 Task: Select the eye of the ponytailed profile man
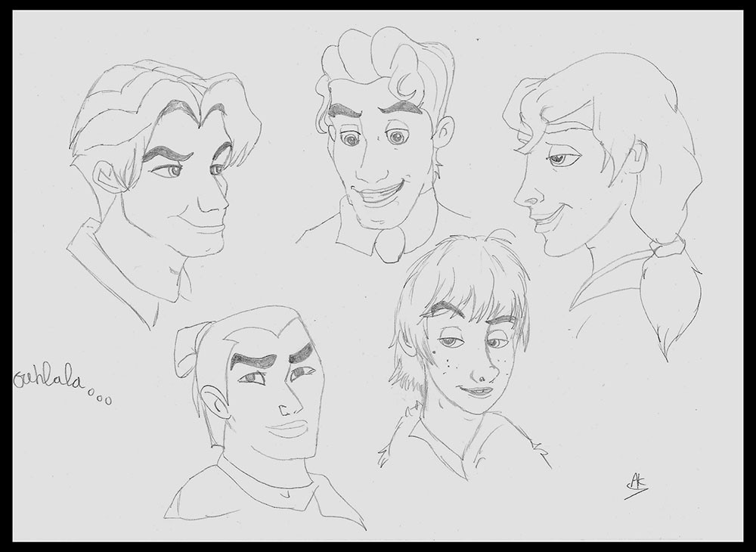(x=562, y=158)
